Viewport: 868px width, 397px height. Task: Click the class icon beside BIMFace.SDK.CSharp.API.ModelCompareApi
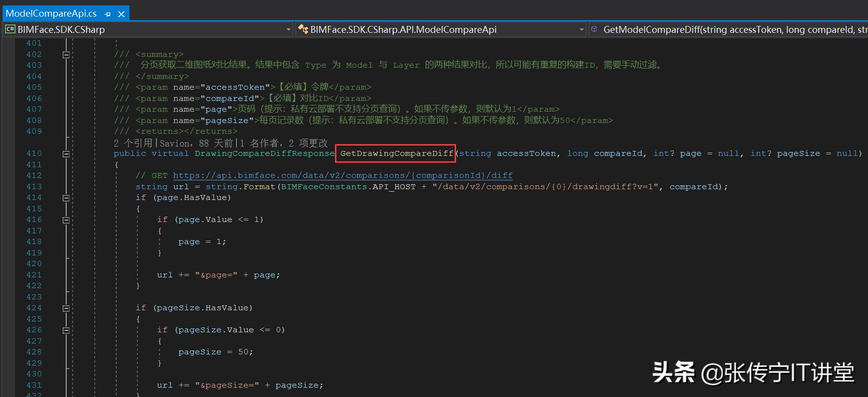303,29
